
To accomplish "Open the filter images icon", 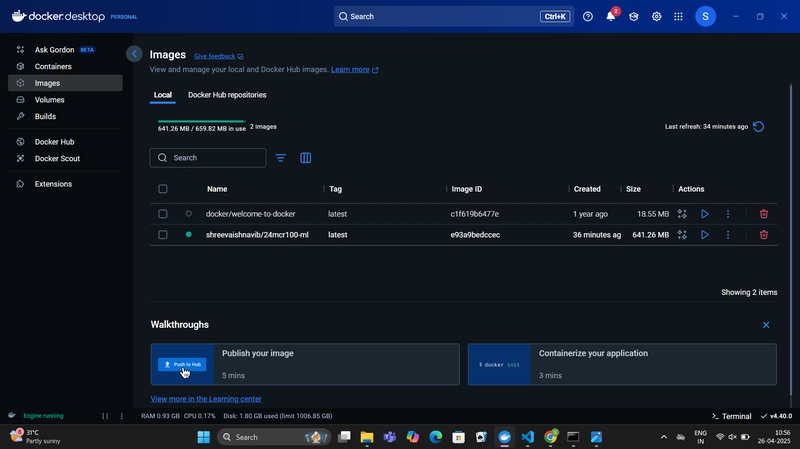I will pos(281,158).
